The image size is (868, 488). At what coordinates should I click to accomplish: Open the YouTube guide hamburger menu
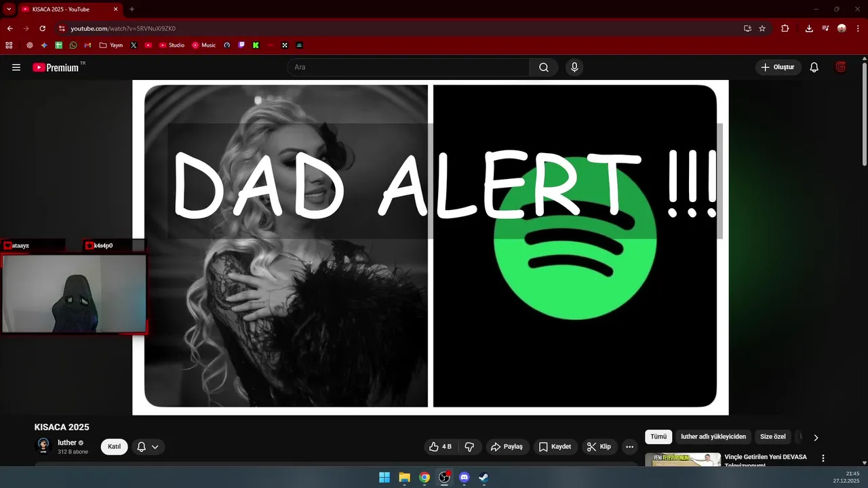coord(16,67)
